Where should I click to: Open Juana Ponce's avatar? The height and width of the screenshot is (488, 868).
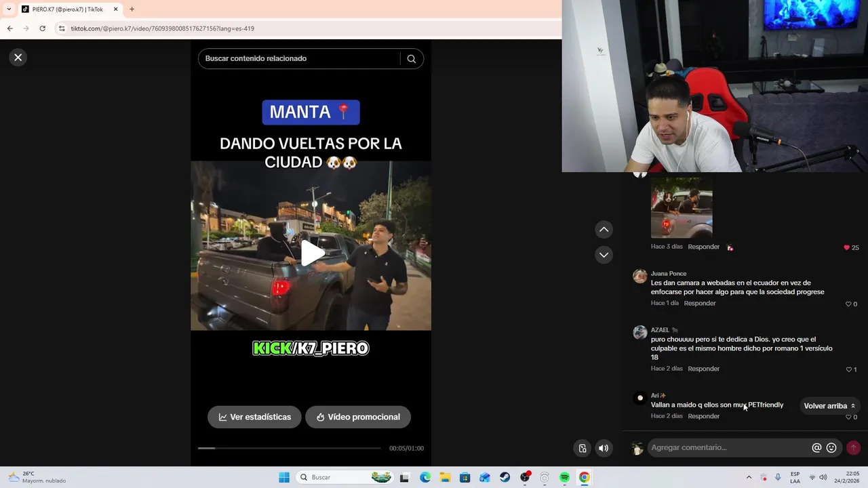(639, 276)
